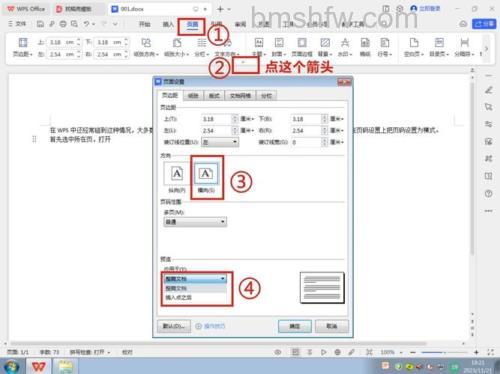Open the unit dropdown next to gutter width
Screen dimensions: 500x374
pos(337,142)
